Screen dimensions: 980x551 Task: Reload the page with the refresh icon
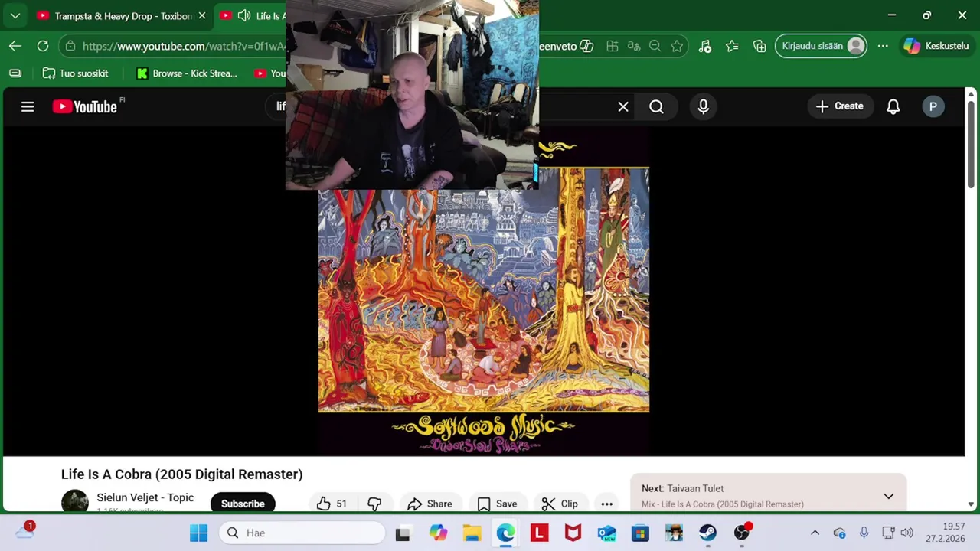pos(43,46)
